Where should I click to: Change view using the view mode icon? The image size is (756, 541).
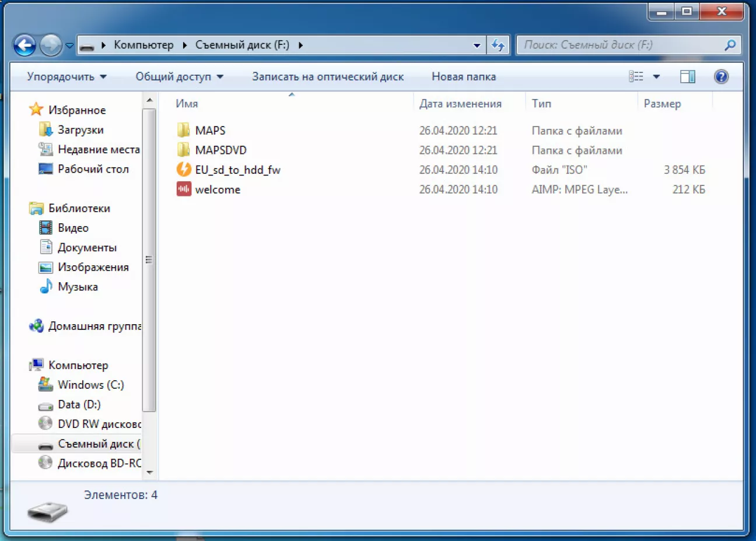point(636,76)
